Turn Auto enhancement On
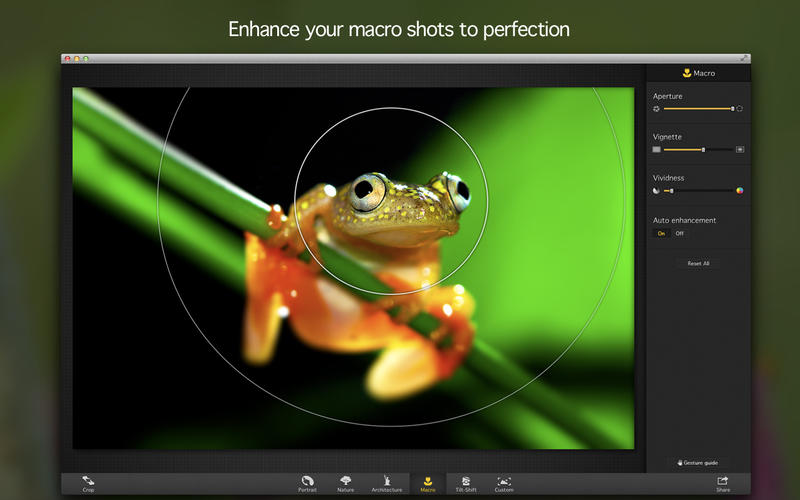Screen dimensions: 800x500 coord(660,233)
